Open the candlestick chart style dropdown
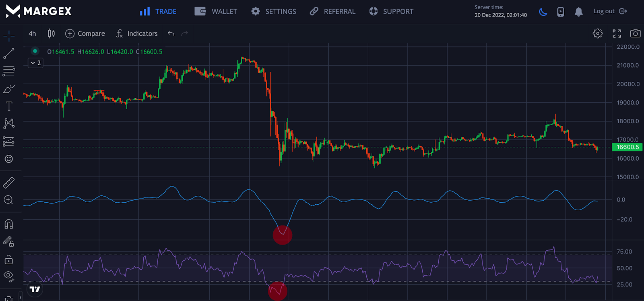The height and width of the screenshot is (301, 644). (x=51, y=33)
